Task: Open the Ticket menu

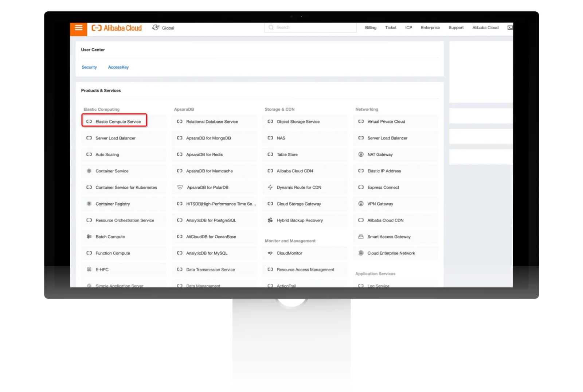Action: [391, 28]
